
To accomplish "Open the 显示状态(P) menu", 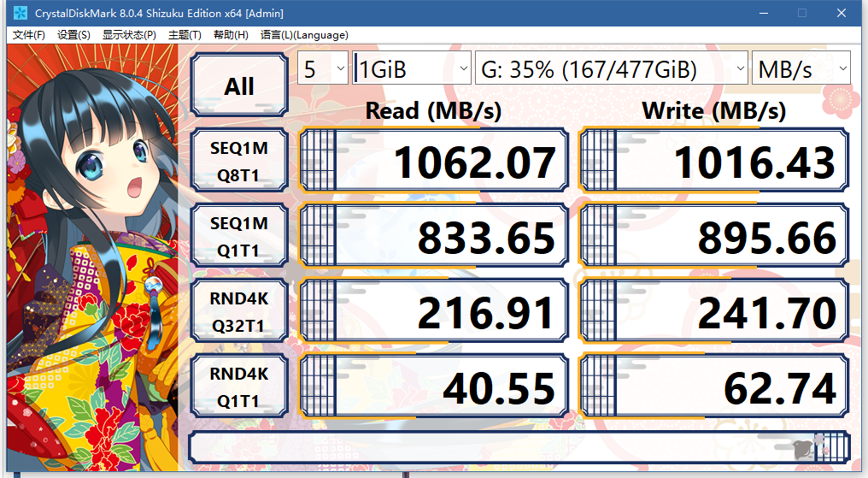I will [x=129, y=35].
